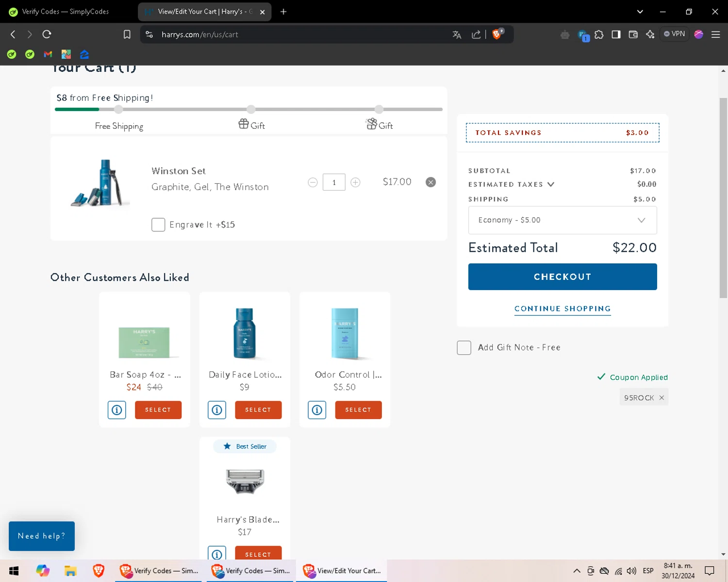Go back to the previous page

pos(13,34)
